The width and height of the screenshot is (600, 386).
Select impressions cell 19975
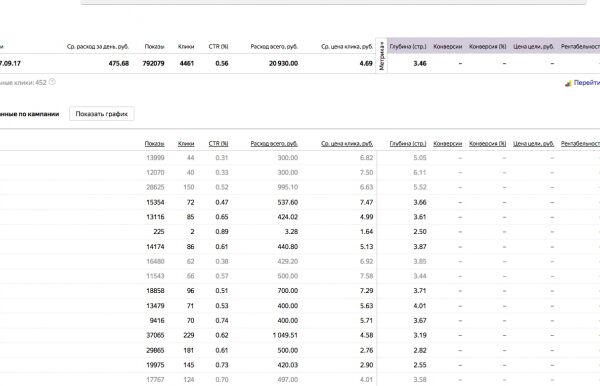[x=155, y=365]
